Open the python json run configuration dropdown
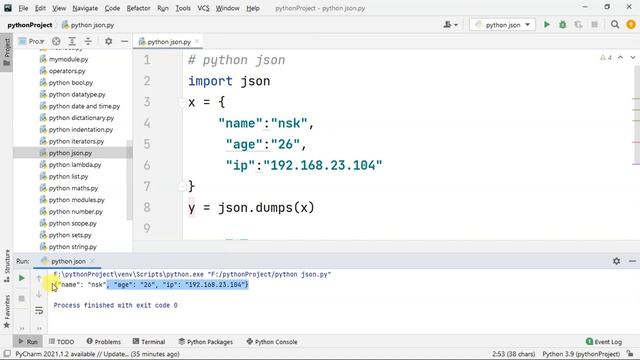 [502, 25]
